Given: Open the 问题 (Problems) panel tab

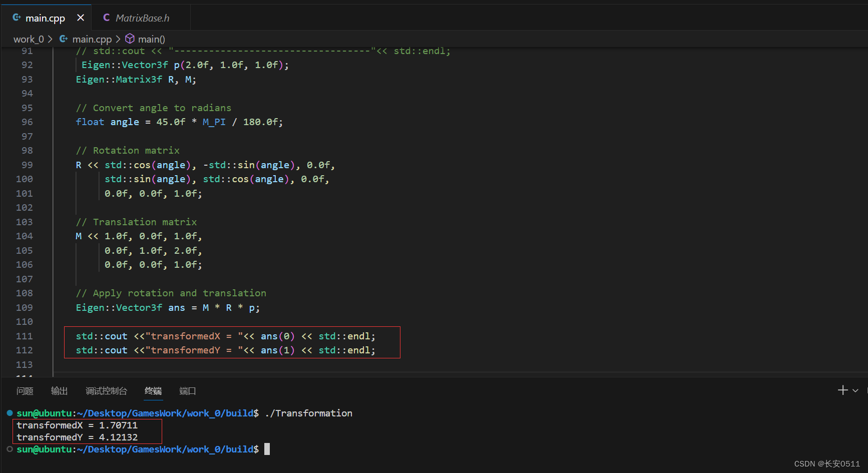Looking at the screenshot, I should (x=25, y=391).
